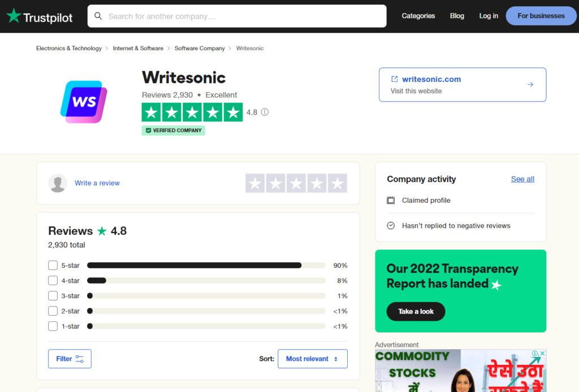579x392 pixels.
Task: Click the 8% percentage value
Action: pyautogui.click(x=342, y=281)
